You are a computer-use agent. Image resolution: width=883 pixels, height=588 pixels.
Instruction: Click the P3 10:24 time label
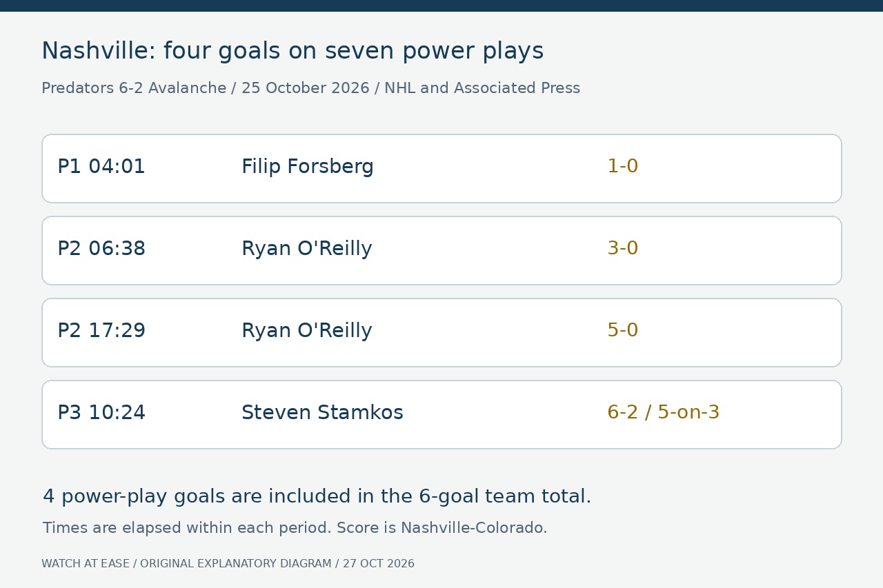101,413
